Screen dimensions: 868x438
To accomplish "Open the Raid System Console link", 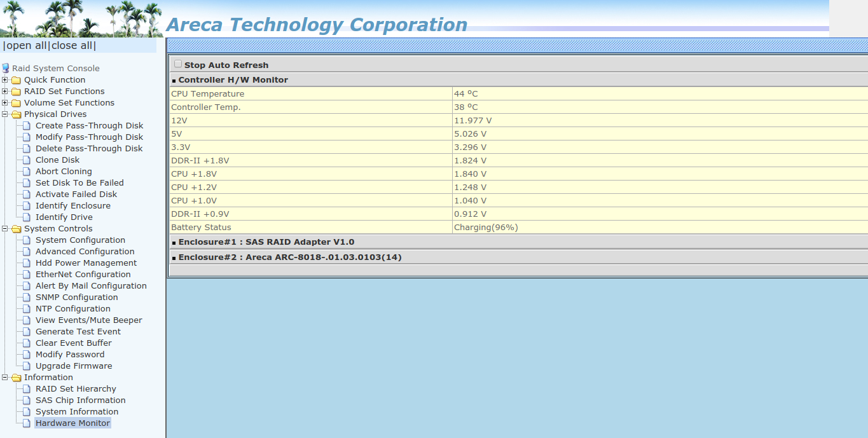I will click(x=56, y=69).
